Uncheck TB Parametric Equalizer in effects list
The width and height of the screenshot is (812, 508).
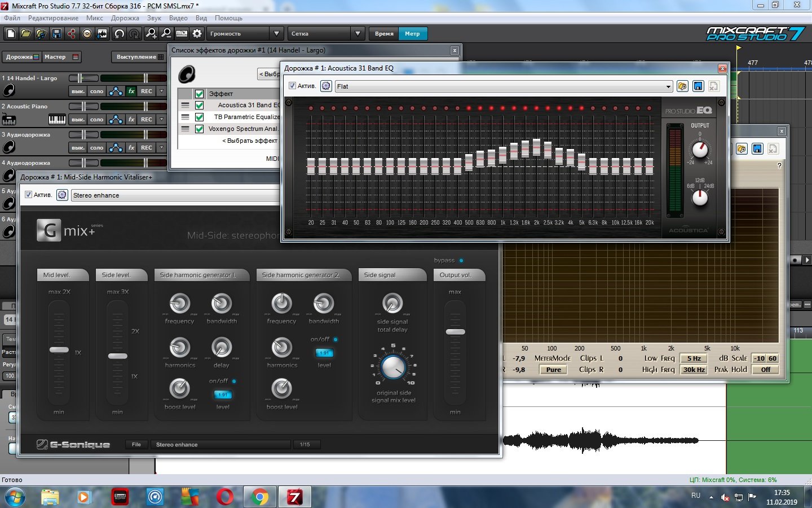pyautogui.click(x=199, y=117)
